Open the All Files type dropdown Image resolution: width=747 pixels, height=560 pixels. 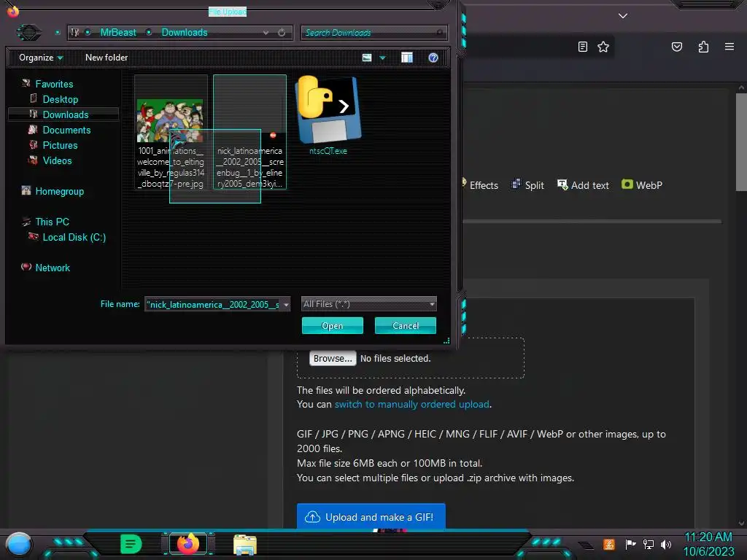368,304
